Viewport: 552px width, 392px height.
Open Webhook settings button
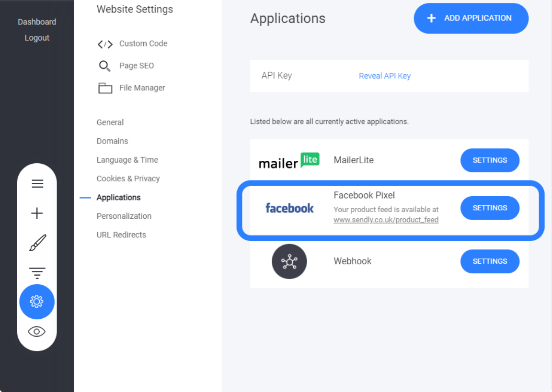(x=490, y=261)
